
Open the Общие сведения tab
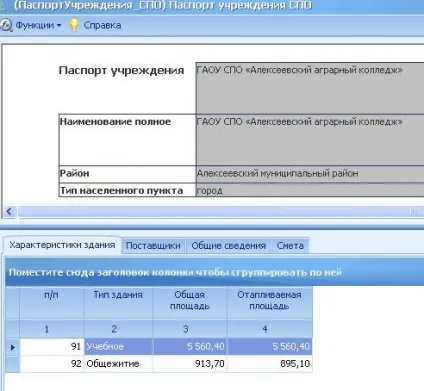tap(228, 246)
